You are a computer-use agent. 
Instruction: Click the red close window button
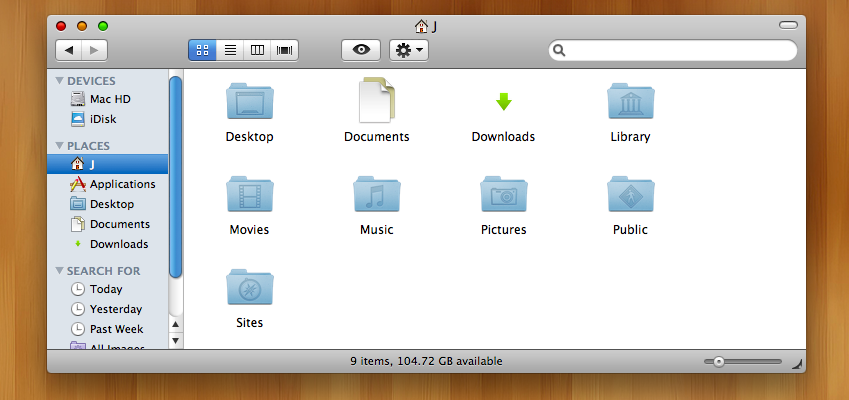(61, 26)
